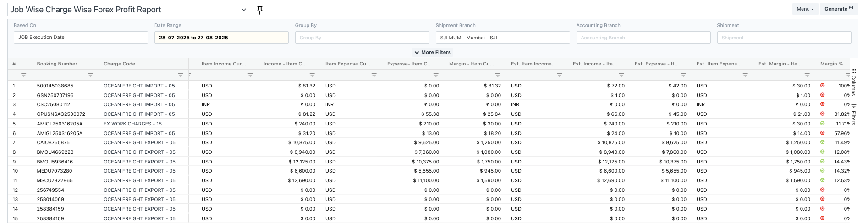Click the Accounting Branch field

643,38
